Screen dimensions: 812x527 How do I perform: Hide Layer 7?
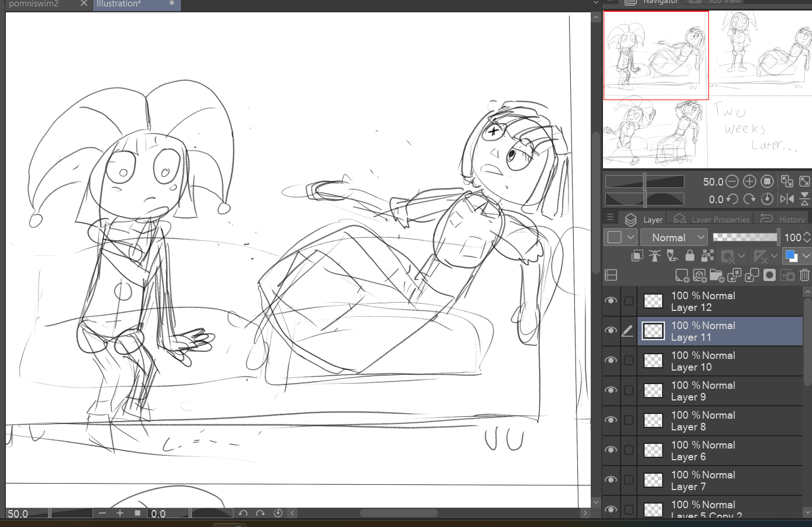[611, 480]
